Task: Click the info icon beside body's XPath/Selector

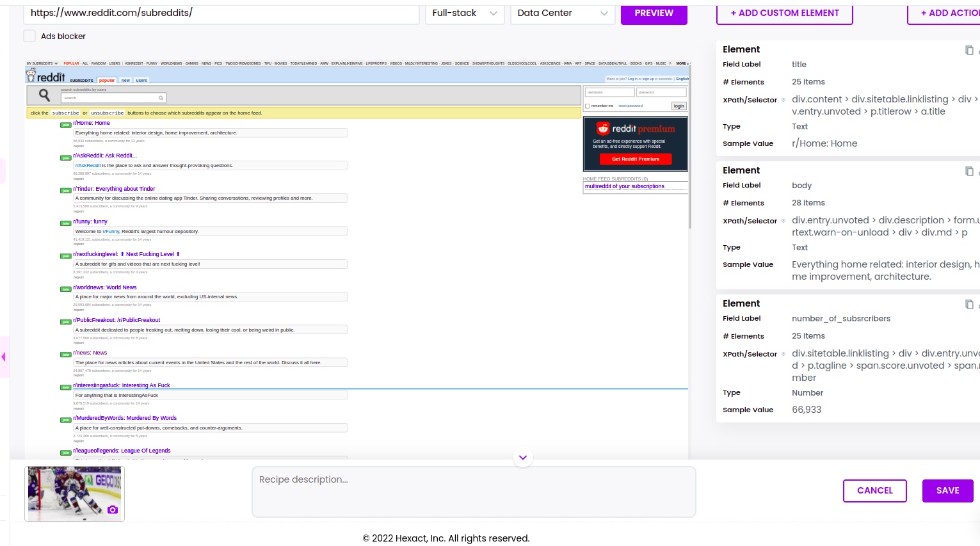Action: pyautogui.click(x=783, y=221)
